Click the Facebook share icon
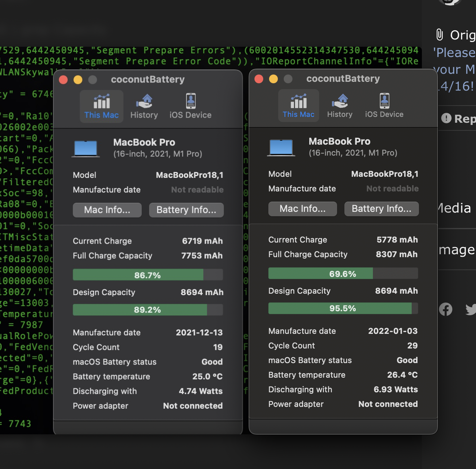 point(446,310)
